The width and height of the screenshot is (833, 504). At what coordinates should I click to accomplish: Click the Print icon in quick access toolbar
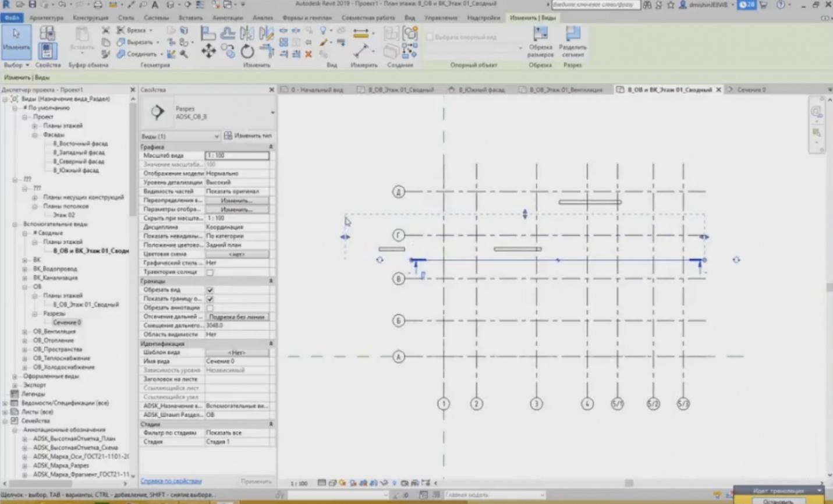coord(97,5)
